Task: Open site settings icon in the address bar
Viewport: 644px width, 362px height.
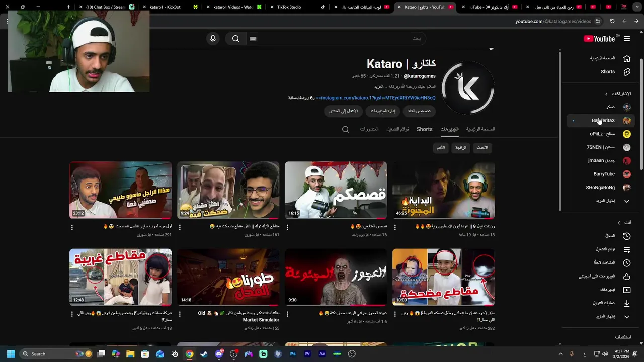Action: [x=598, y=21]
